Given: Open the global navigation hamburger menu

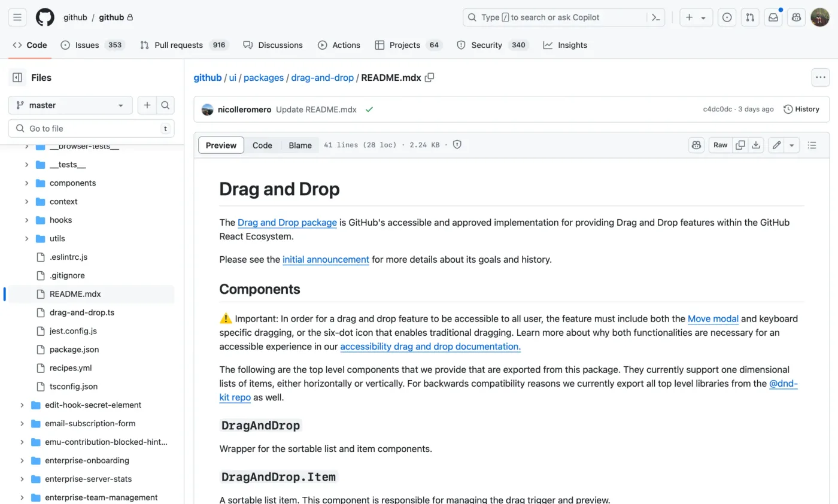Looking at the screenshot, I should [17, 17].
